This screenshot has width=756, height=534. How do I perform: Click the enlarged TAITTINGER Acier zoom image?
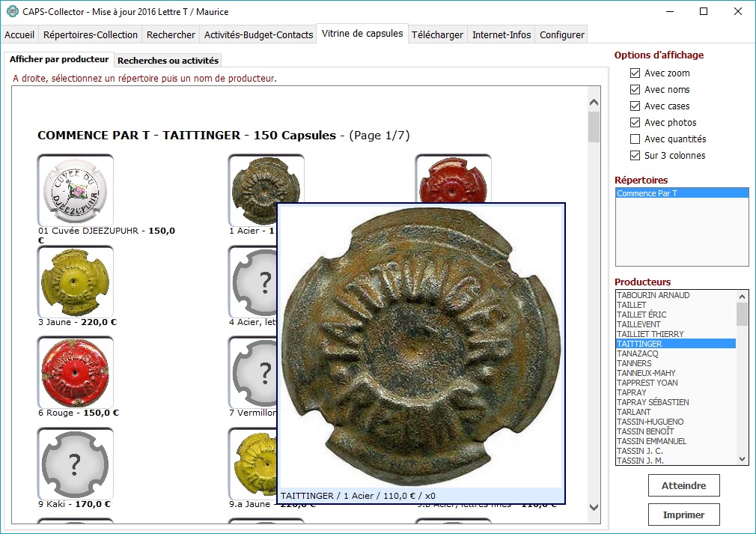click(x=421, y=346)
